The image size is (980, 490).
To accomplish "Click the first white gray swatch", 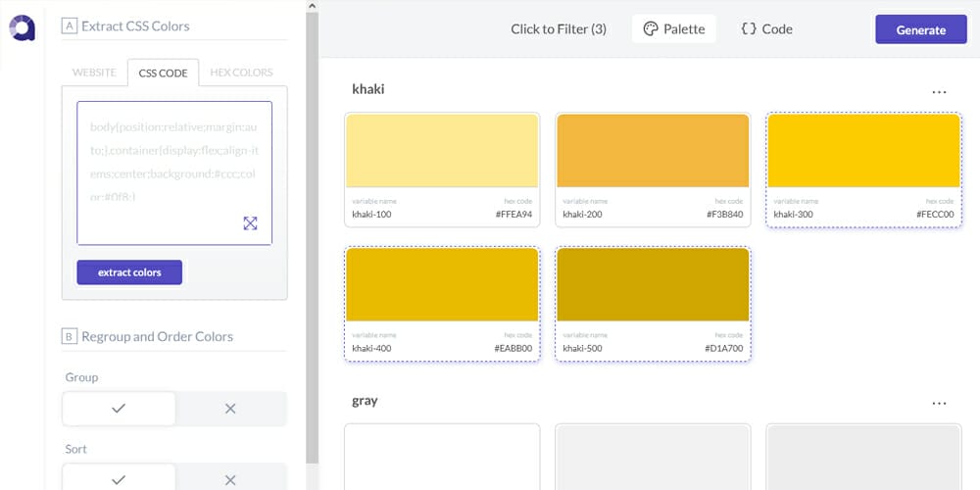I will 442,457.
